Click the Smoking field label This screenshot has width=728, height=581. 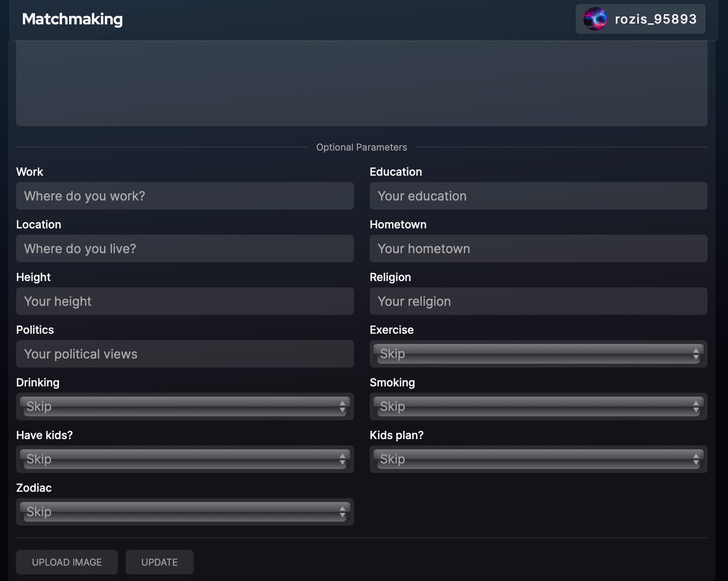392,382
